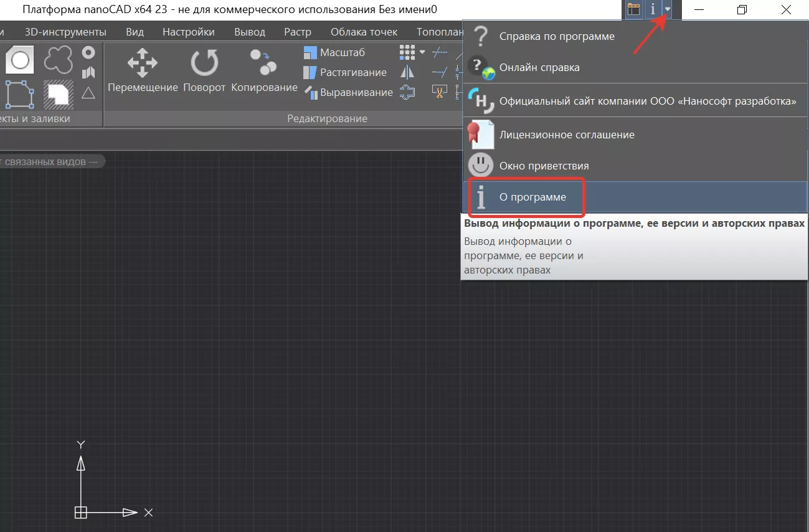Viewport: 809px width, 532px height.
Task: Open the Вывод ribbon tab
Action: click(x=249, y=32)
